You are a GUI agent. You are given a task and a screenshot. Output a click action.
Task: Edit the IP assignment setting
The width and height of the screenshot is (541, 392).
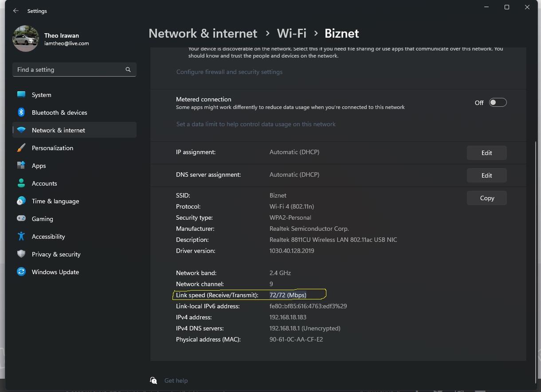click(x=486, y=153)
